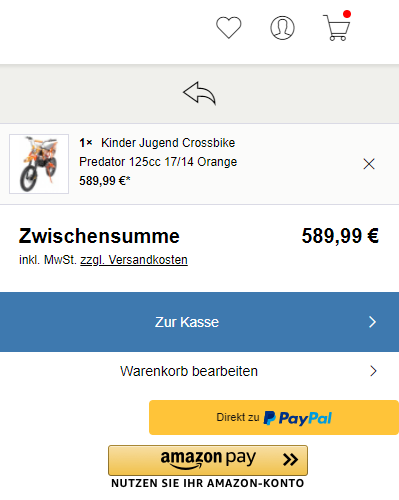This screenshot has width=399, height=500.
Task: Open the Kinder Jugend Crossbike Predator product title
Action: coord(158,152)
